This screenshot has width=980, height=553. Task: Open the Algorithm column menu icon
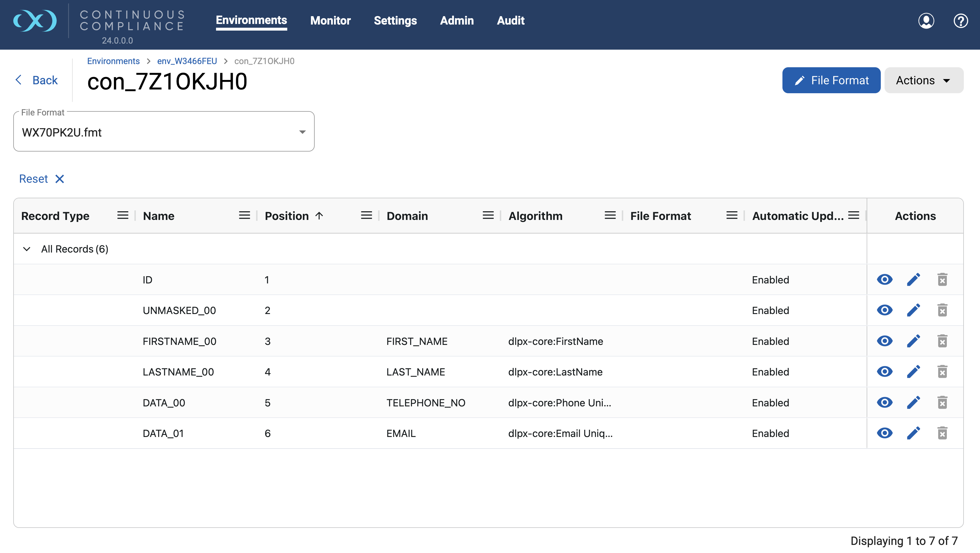click(610, 216)
